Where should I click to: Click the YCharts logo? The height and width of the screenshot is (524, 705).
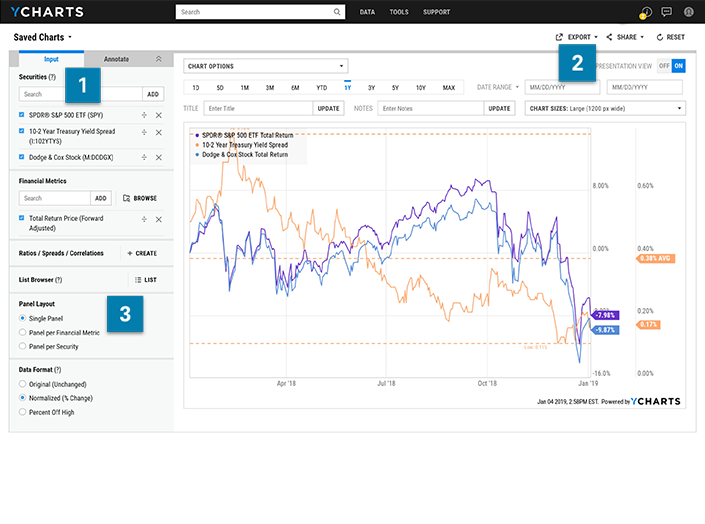tap(47, 12)
